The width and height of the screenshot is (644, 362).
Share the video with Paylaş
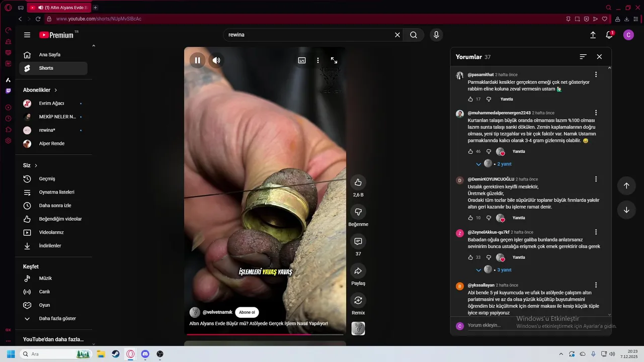click(x=358, y=271)
